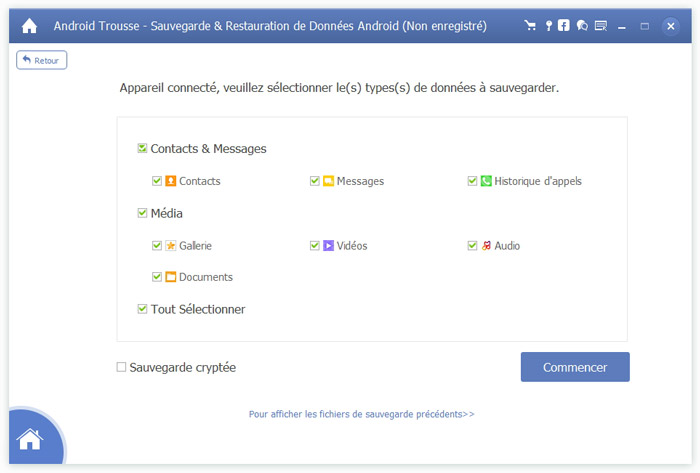Click the chat support icon
The width and height of the screenshot is (700, 473).
tap(582, 25)
